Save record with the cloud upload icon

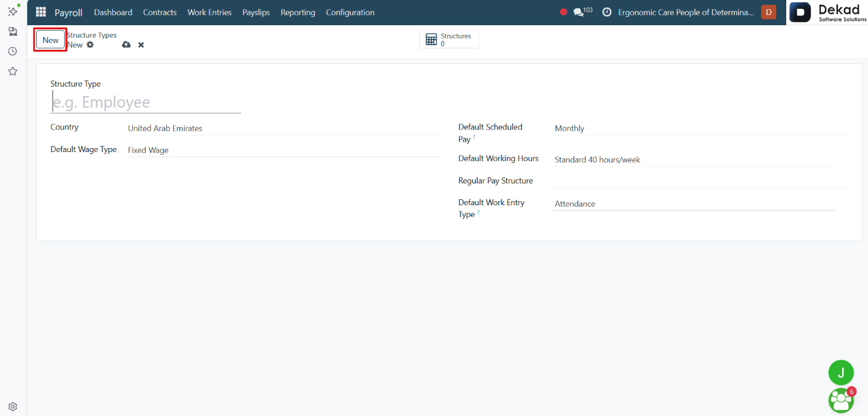(x=126, y=45)
